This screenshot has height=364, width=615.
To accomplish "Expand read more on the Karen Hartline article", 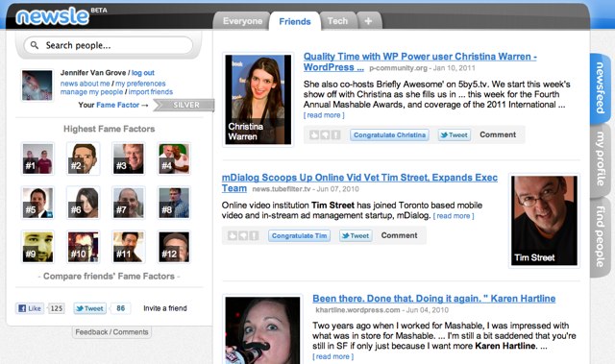I will tap(333, 356).
